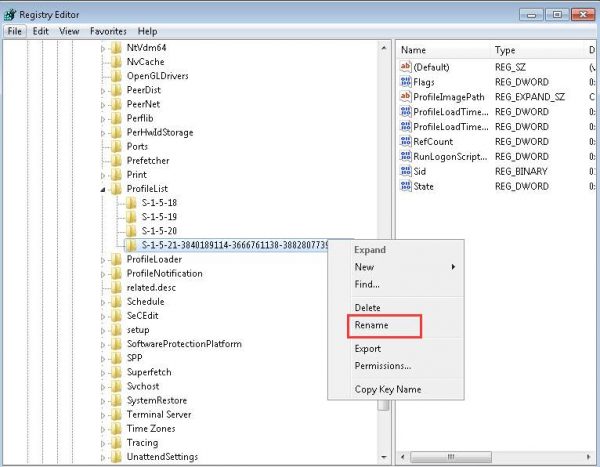Click the SoftwareProtectionPlatform folder icon
This screenshot has height=467, width=600.
[x=116, y=344]
